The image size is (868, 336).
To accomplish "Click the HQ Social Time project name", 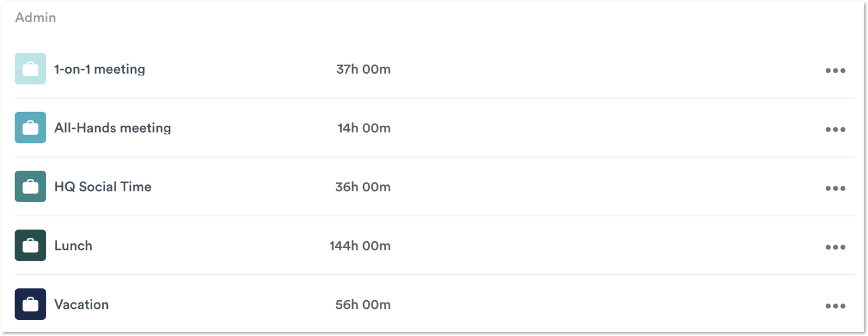I will pyautogui.click(x=103, y=186).
